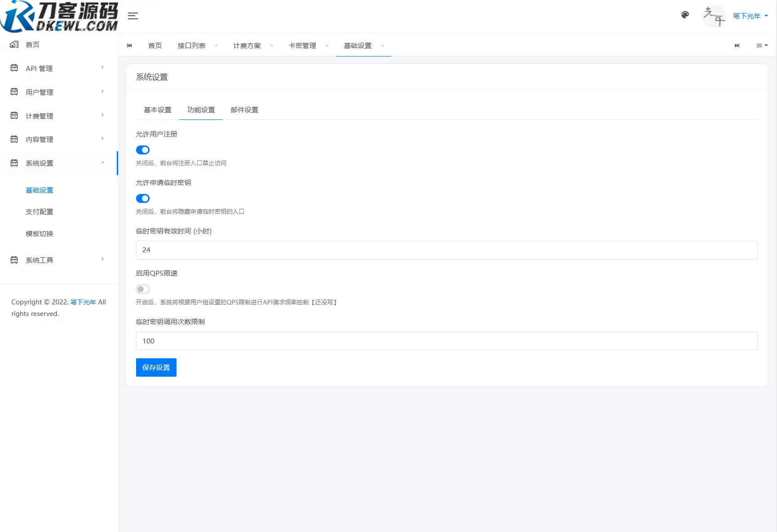
Task: Disable the 允许用户注册 toggle
Action: click(142, 150)
